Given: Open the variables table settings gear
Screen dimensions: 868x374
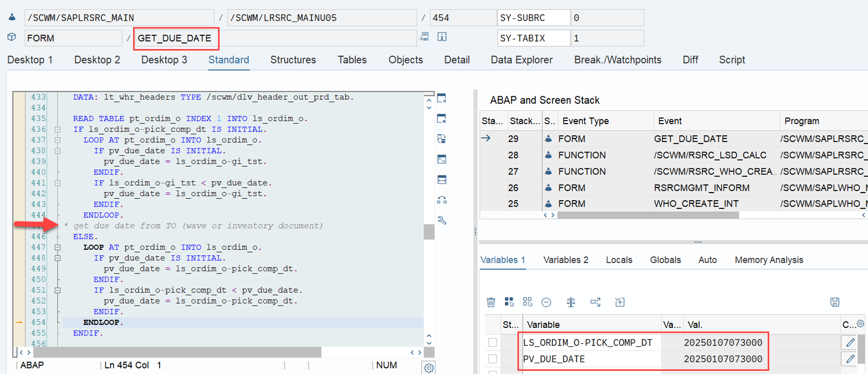Looking at the screenshot, I should click(860, 323).
